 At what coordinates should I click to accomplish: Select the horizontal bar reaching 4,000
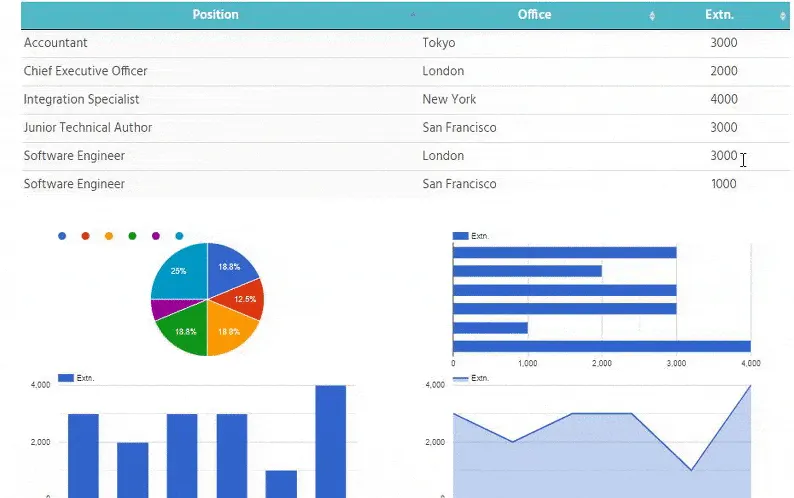(602, 347)
